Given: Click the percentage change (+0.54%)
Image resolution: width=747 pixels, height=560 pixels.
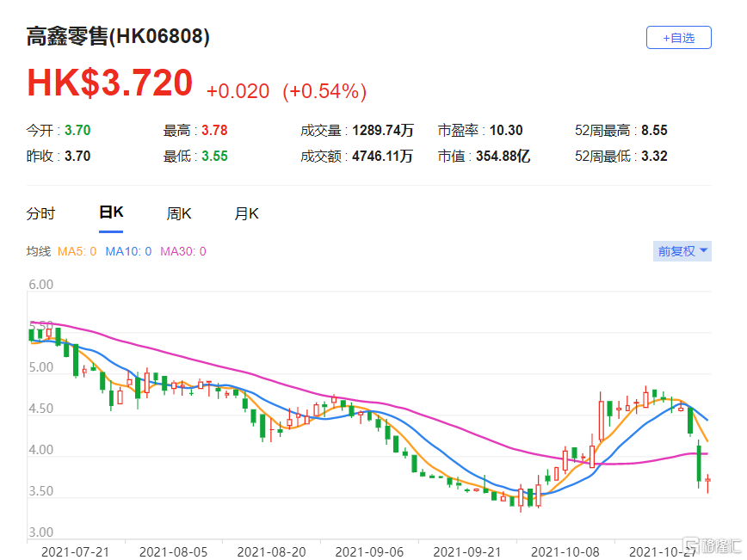Looking at the screenshot, I should point(324,91).
